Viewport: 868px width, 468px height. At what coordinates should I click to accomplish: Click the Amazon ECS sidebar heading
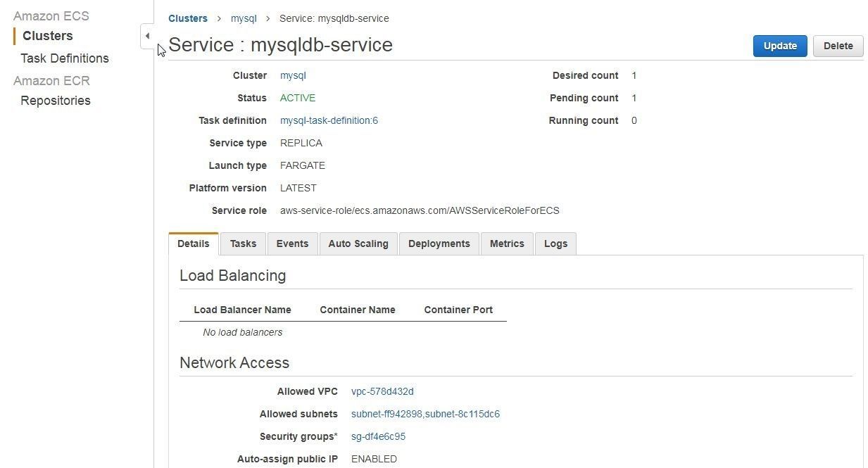click(51, 15)
